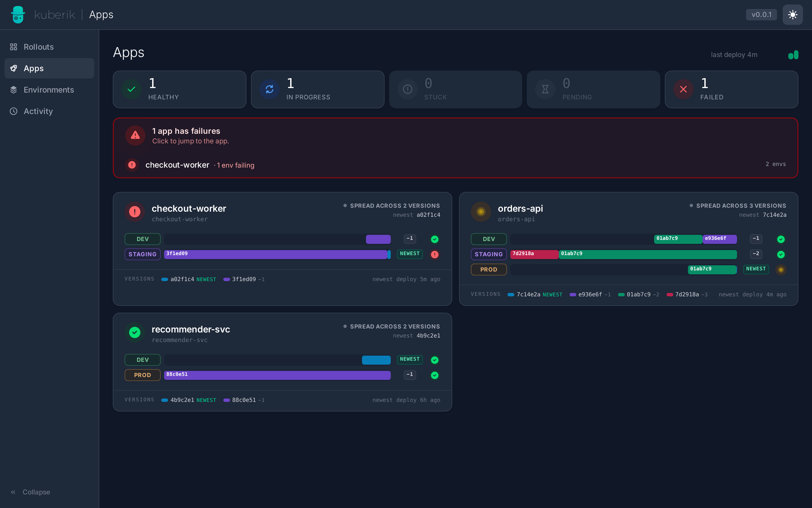Open the Activity sidebar page
This screenshot has width=812, height=508.
point(49,111)
